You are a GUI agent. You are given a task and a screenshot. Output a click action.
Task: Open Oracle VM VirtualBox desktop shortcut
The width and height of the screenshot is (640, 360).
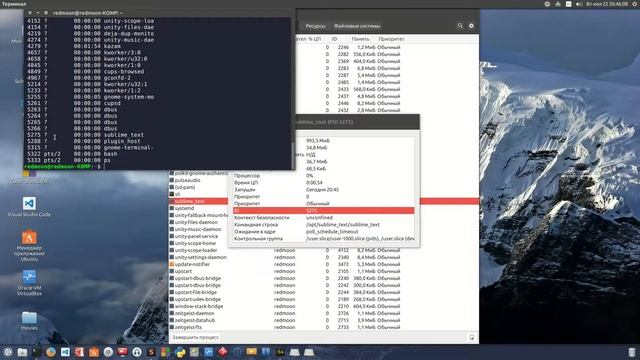coord(29,283)
